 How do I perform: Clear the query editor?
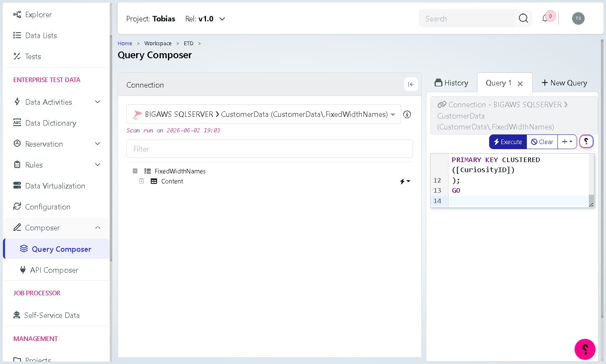point(542,142)
